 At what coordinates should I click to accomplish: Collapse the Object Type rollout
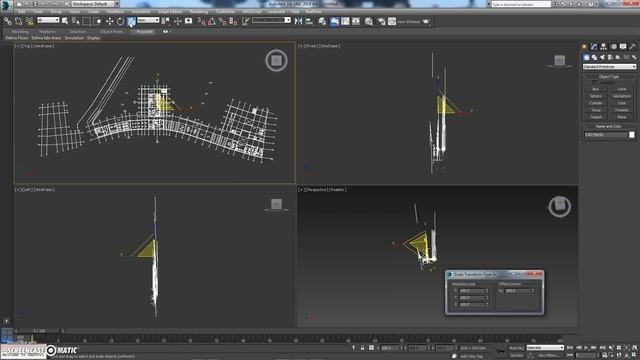pos(609,77)
